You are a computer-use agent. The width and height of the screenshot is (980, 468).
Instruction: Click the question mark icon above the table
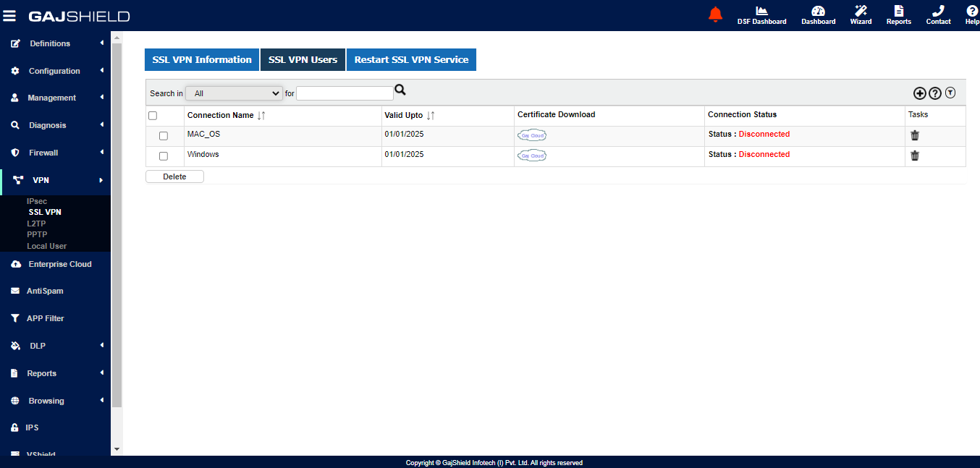[934, 93]
